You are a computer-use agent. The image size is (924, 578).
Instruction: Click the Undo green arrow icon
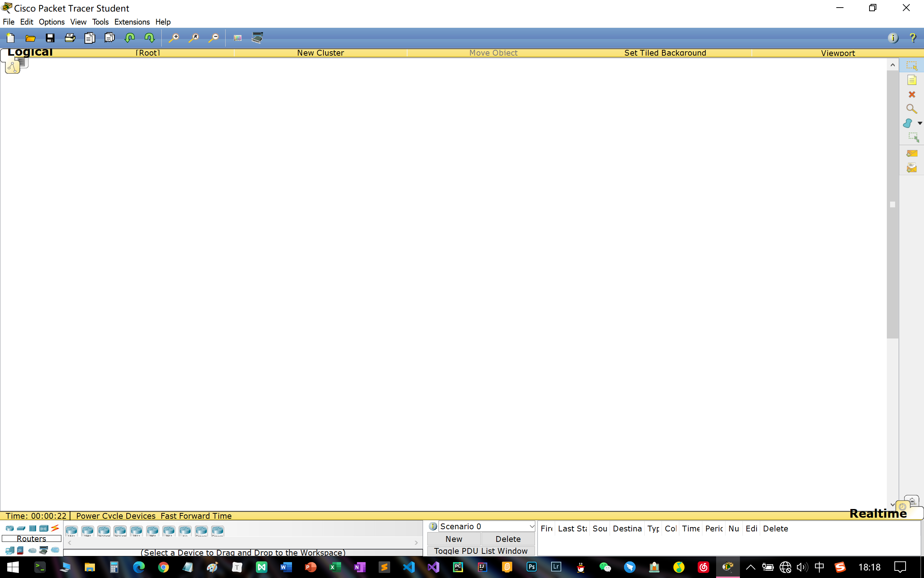(x=130, y=38)
